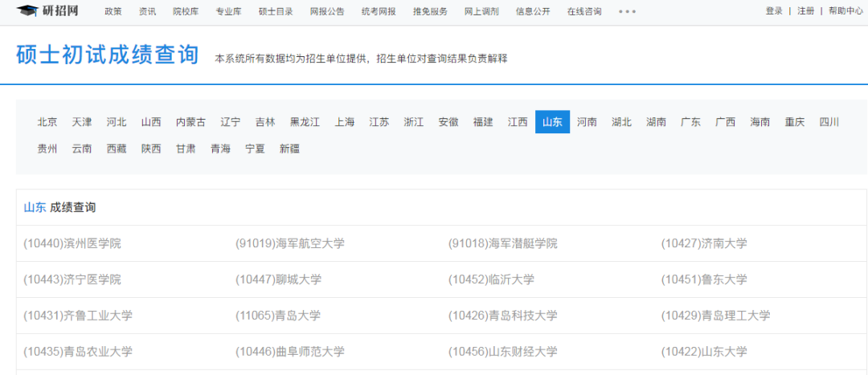Pick the 内蒙古 province tab
The height and width of the screenshot is (375, 868).
pos(190,122)
